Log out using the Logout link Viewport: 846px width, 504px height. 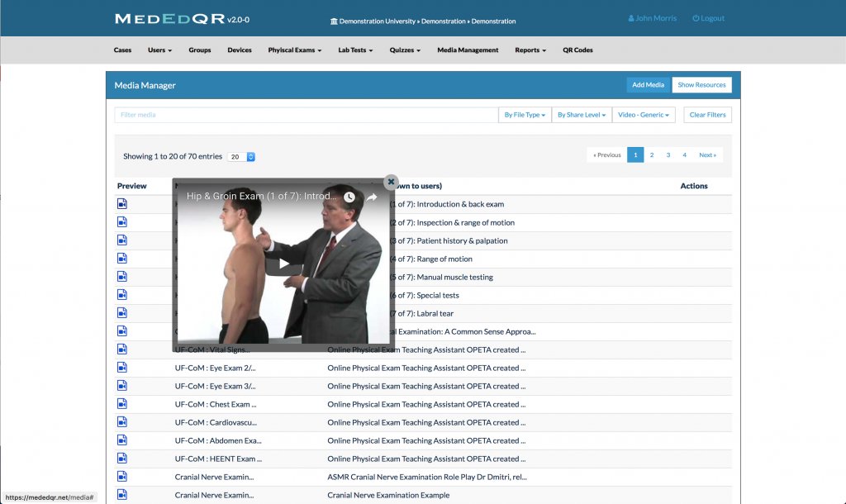point(708,18)
